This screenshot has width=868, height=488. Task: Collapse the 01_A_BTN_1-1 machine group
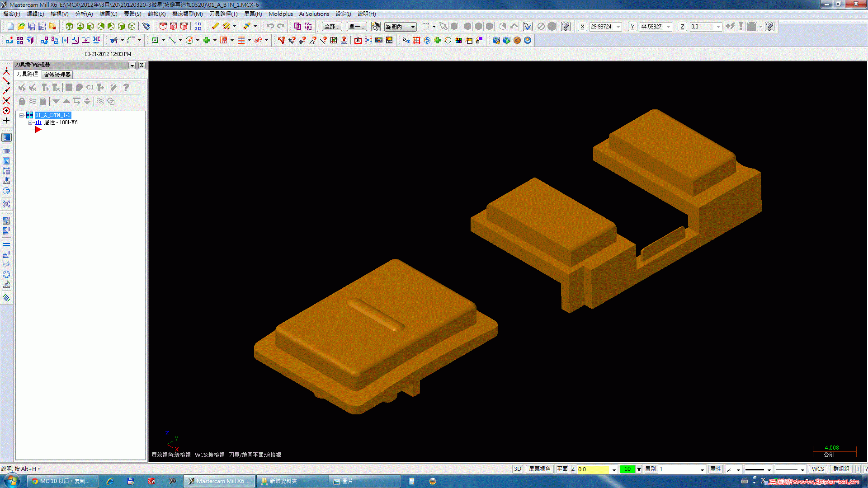tap(21, 115)
